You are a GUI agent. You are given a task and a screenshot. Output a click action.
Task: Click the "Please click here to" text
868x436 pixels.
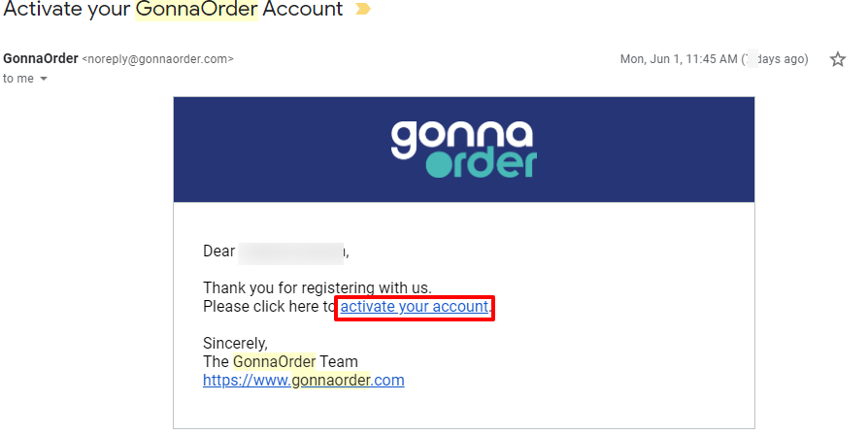click(269, 307)
